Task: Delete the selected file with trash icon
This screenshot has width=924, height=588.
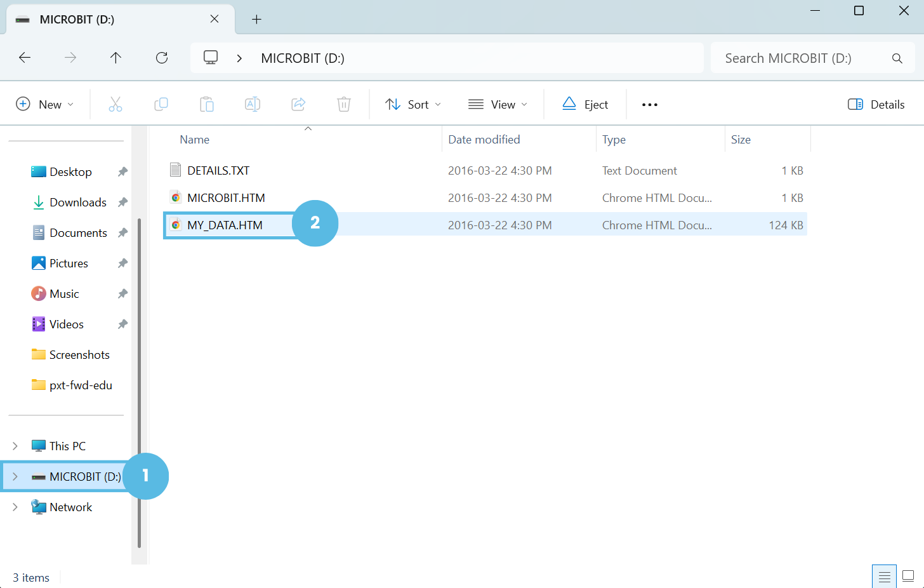Action: tap(344, 104)
